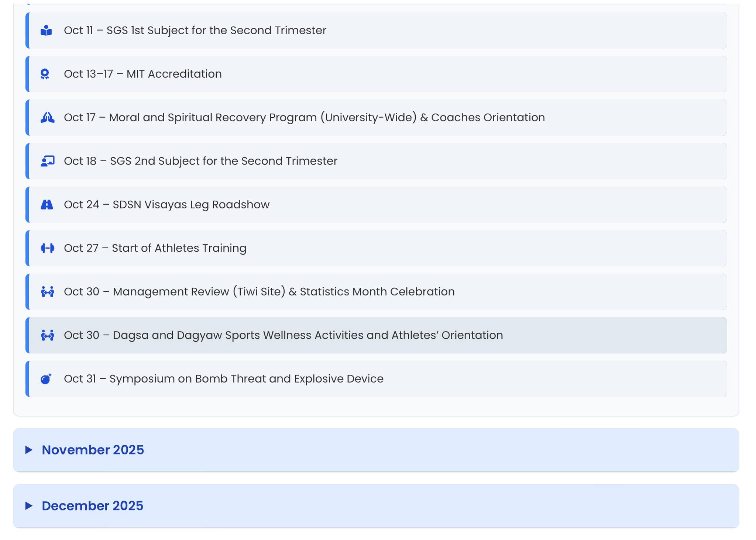Screen dimensions: 756x540
Task: Click the highlighted Dagsa and Dagyaw Sports Wellness text
Action: [x=283, y=335]
